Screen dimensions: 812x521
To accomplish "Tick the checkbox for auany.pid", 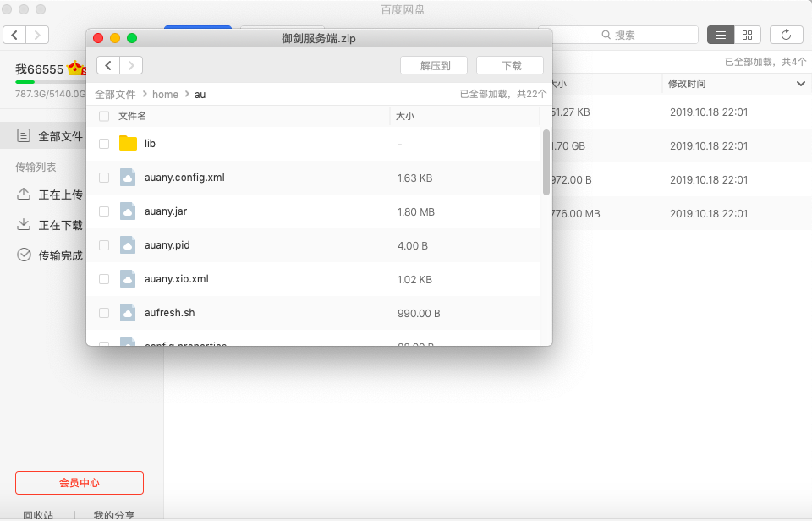I will (104, 245).
